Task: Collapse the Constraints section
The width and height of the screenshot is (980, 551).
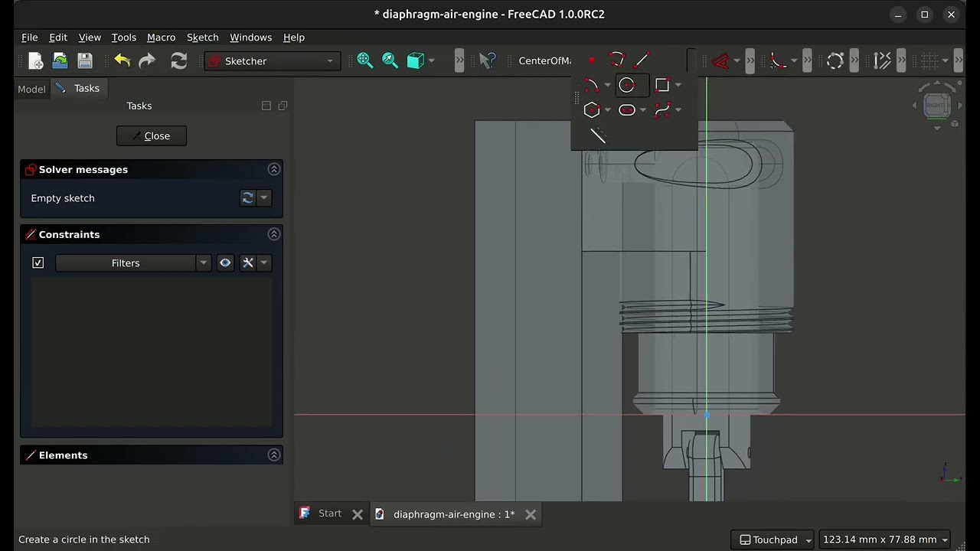Action: (x=274, y=234)
